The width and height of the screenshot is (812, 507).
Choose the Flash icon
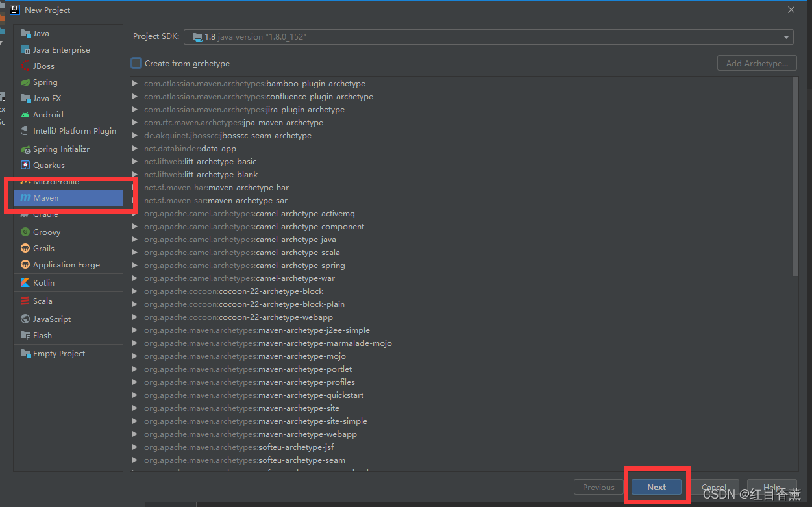[x=25, y=336]
